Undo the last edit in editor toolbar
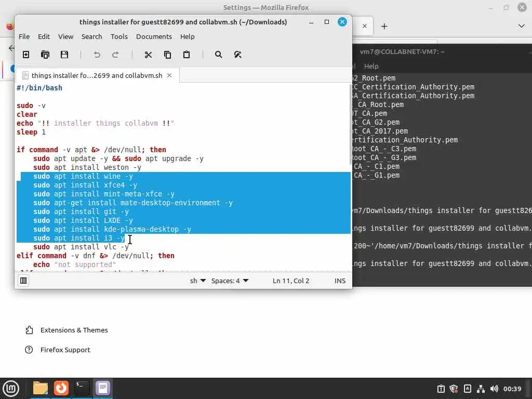Screen dimensions: 532x399 [x=97, y=55]
